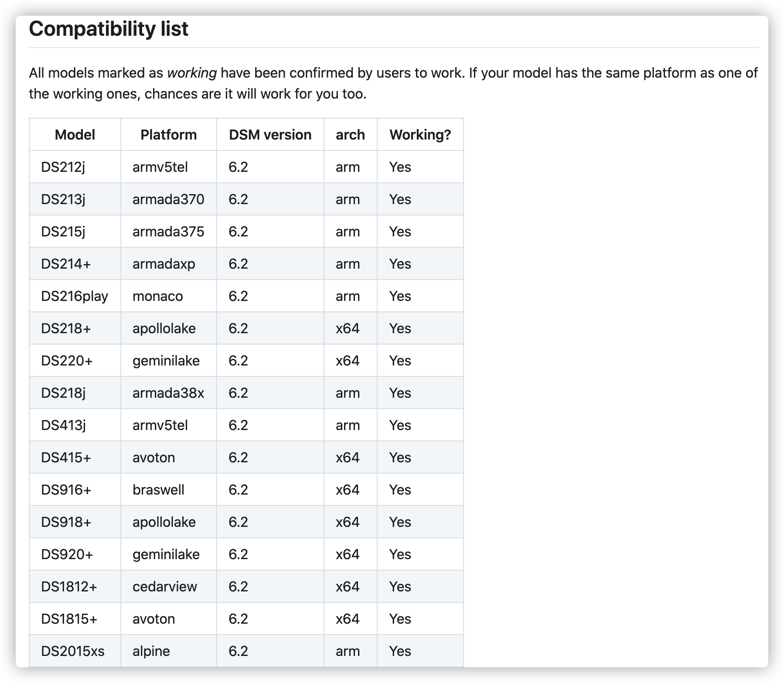The image size is (784, 683).
Task: Select the armada38x platform cell
Action: (x=168, y=393)
